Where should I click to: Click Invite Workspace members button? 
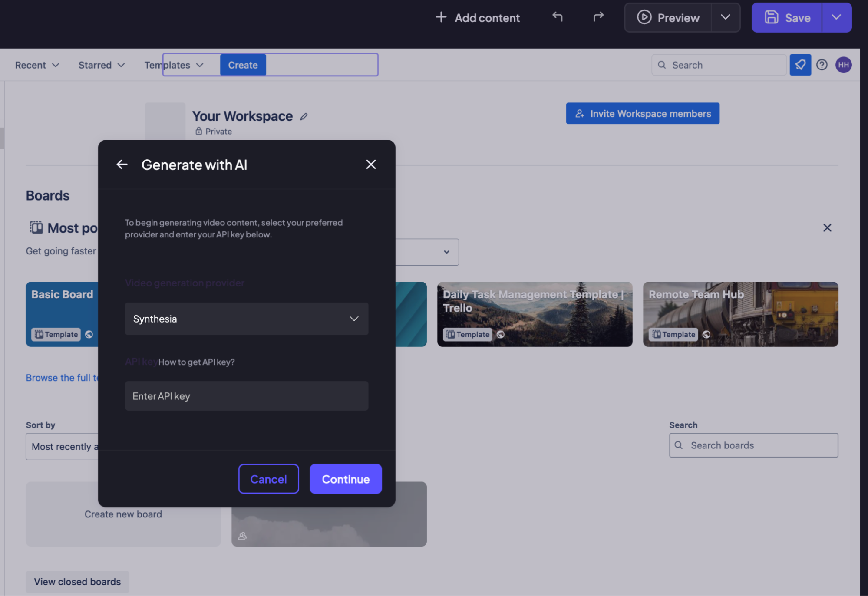[x=643, y=114]
